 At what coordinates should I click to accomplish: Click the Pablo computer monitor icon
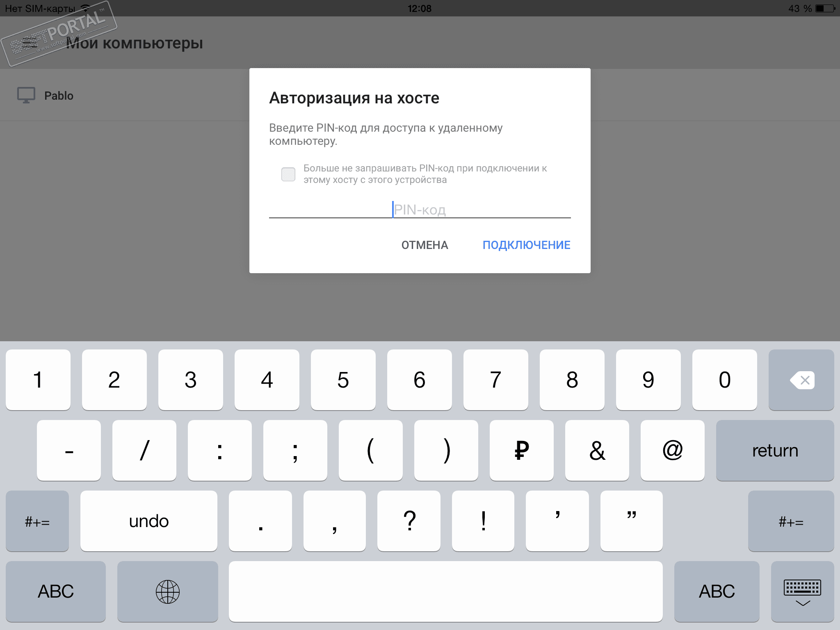tap(26, 96)
